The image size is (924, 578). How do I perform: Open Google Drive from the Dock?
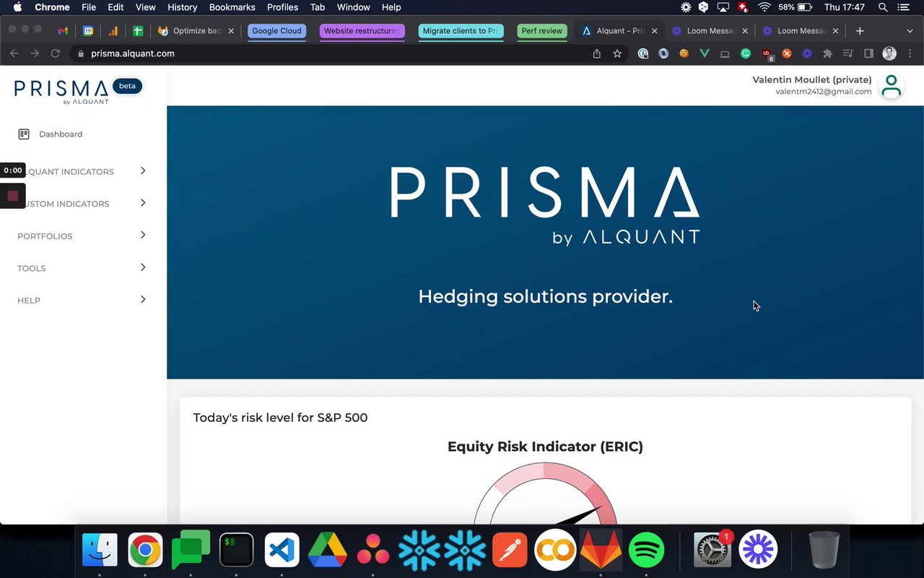[328, 550]
